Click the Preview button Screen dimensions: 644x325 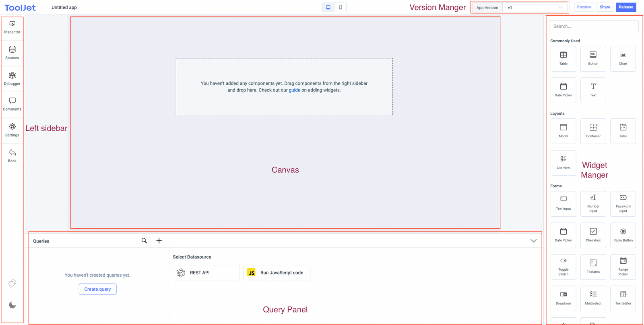[x=584, y=7]
